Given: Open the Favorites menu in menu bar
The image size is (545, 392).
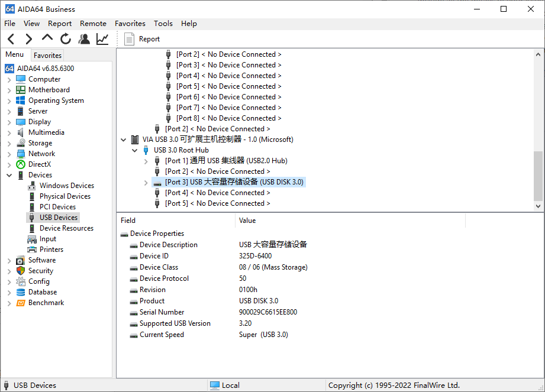Looking at the screenshot, I should coord(130,23).
